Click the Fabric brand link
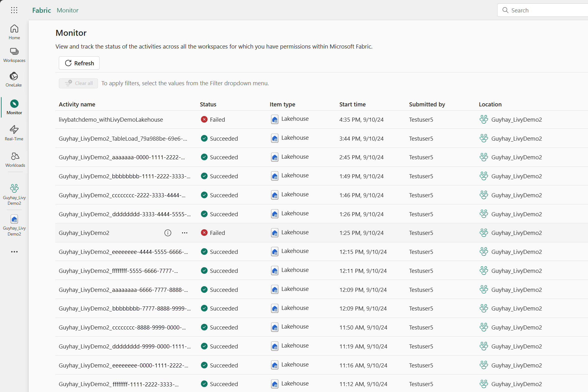 [x=41, y=10]
